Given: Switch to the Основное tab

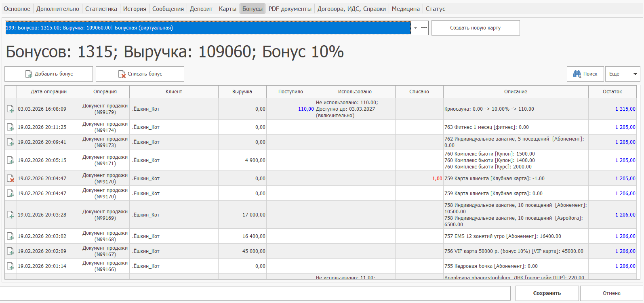Looking at the screenshot, I should pyautogui.click(x=17, y=9).
